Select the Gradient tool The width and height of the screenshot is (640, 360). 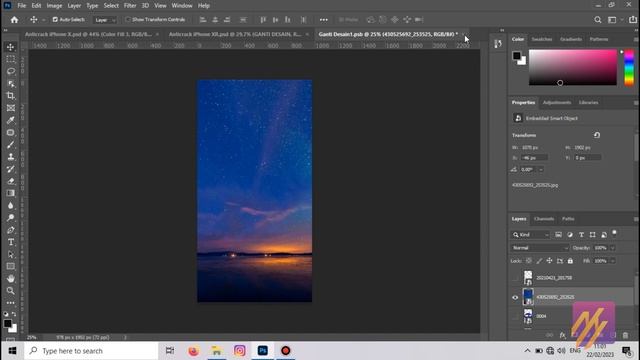(11, 193)
